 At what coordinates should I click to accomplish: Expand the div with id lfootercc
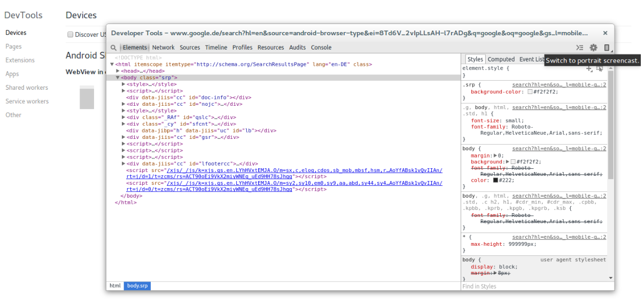tap(124, 164)
